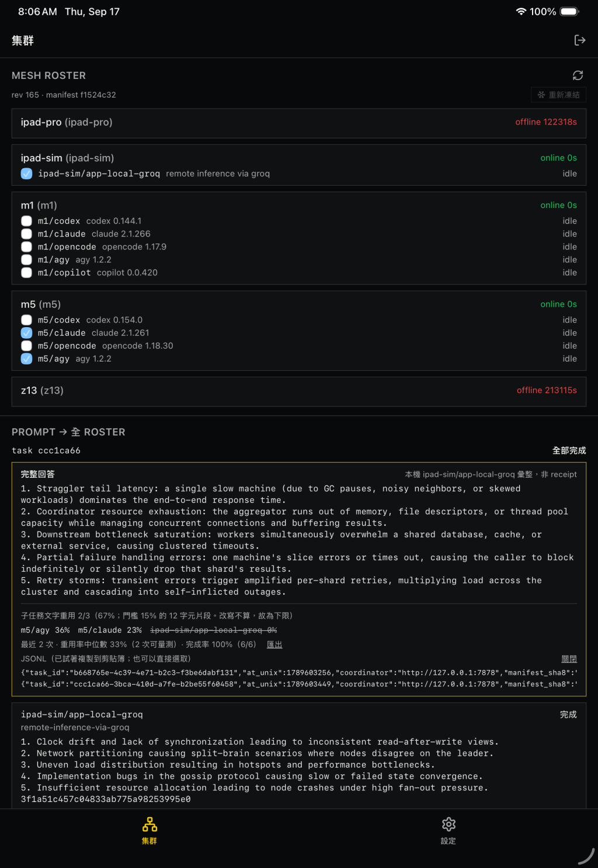
Task: Check the m1/claude agent box
Action: [26, 234]
